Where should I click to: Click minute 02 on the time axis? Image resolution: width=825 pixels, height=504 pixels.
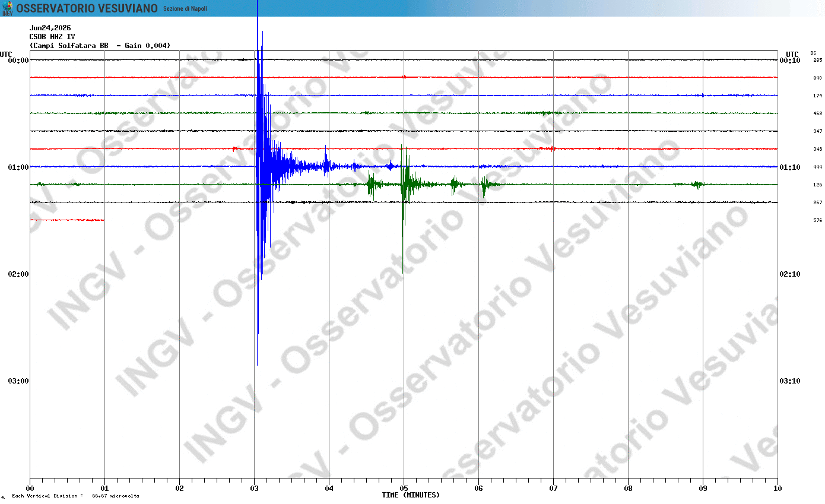(179, 489)
